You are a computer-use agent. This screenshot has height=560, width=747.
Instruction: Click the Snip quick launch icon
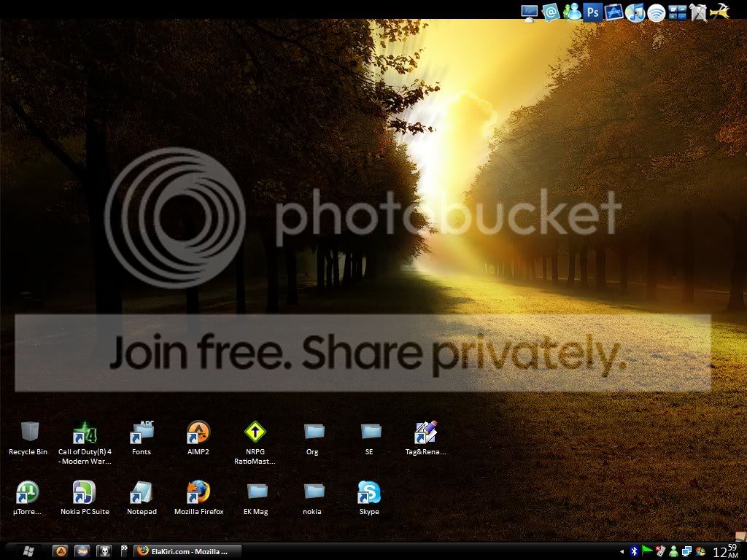tap(82, 551)
